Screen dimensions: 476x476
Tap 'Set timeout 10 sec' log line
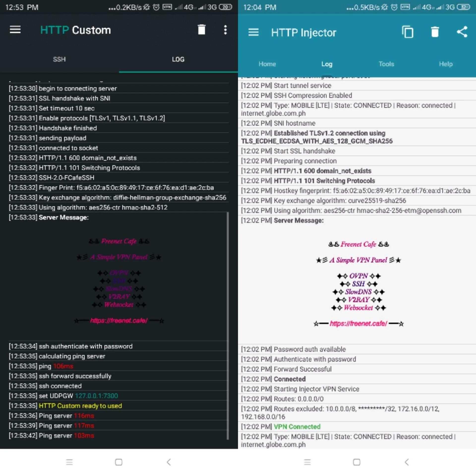coord(119,108)
